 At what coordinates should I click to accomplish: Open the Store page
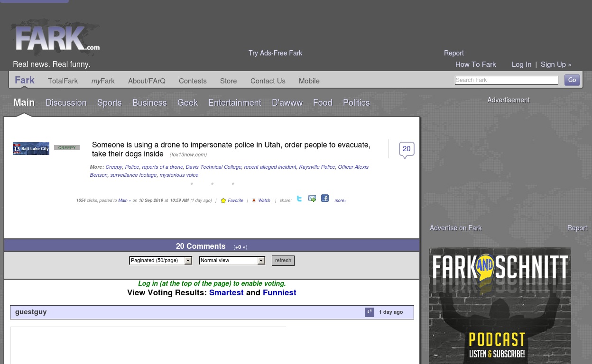click(229, 81)
